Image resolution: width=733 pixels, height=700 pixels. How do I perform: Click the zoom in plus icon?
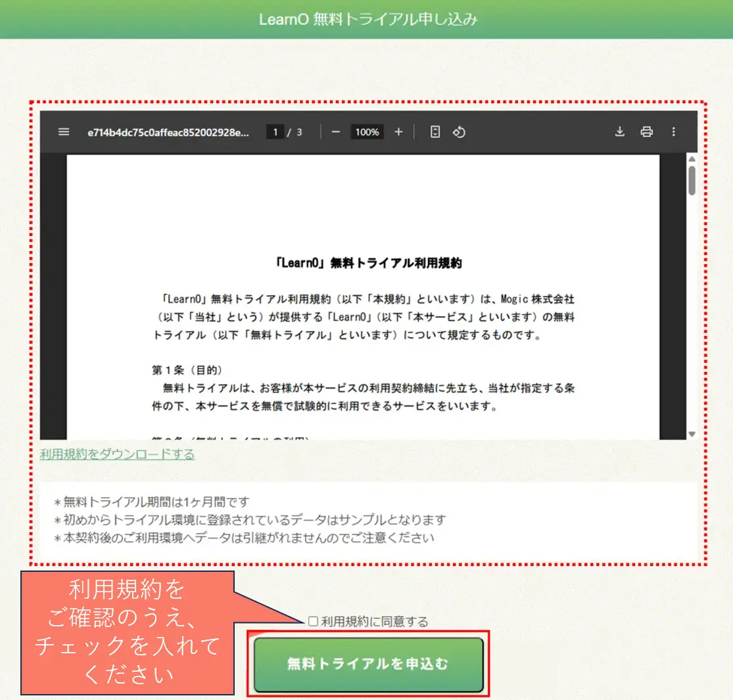click(x=398, y=132)
